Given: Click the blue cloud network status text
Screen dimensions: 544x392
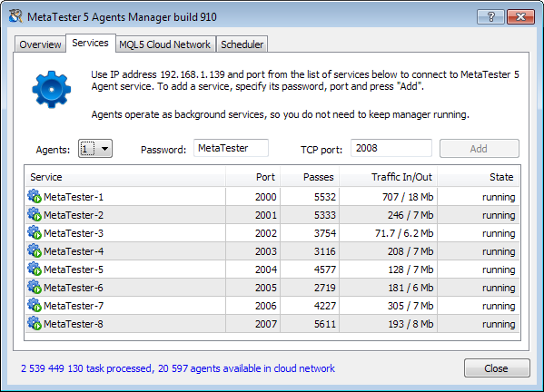Looking at the screenshot, I should [178, 368].
